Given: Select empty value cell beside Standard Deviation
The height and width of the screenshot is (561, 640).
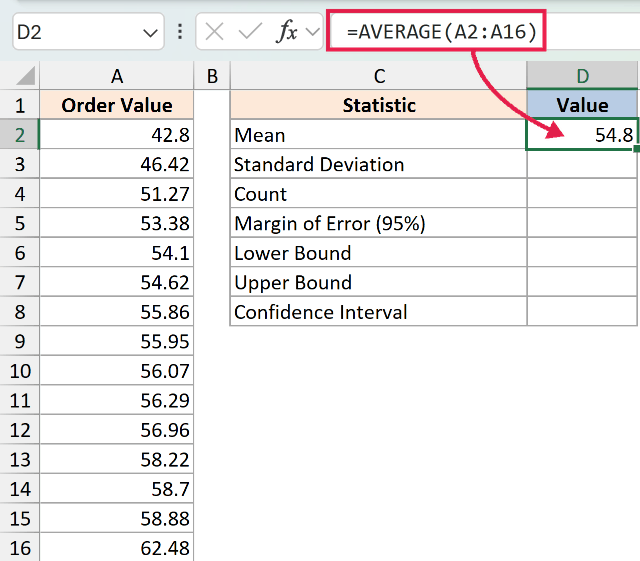Looking at the screenshot, I should 582,164.
